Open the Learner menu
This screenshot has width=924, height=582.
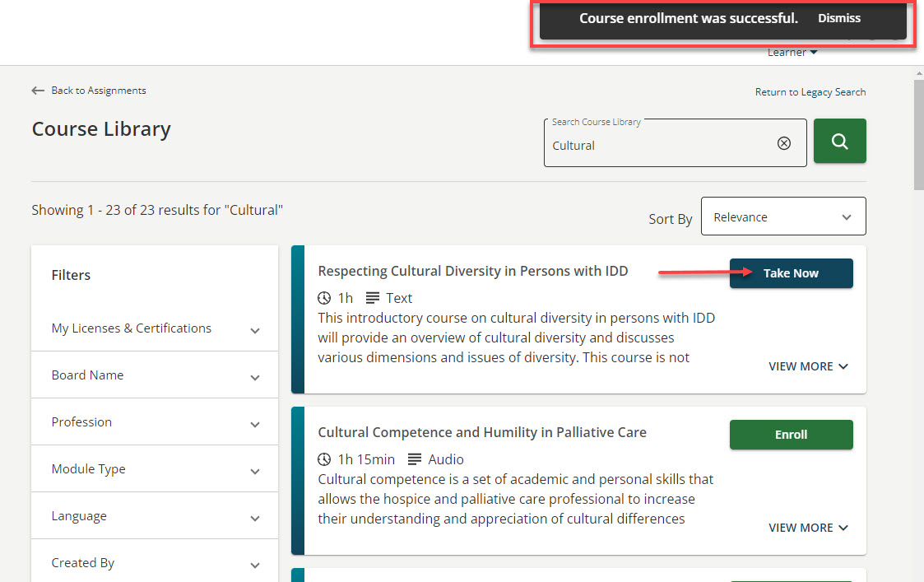tap(792, 51)
